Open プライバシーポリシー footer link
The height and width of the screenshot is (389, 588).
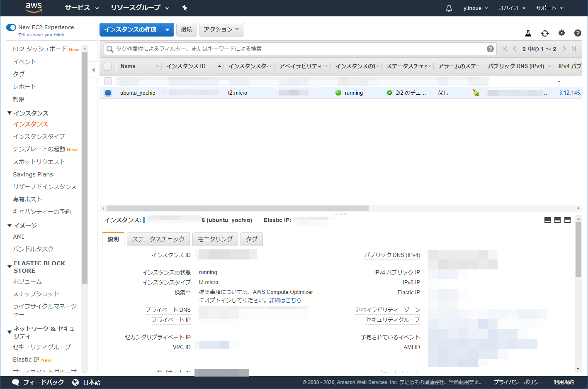(518, 382)
